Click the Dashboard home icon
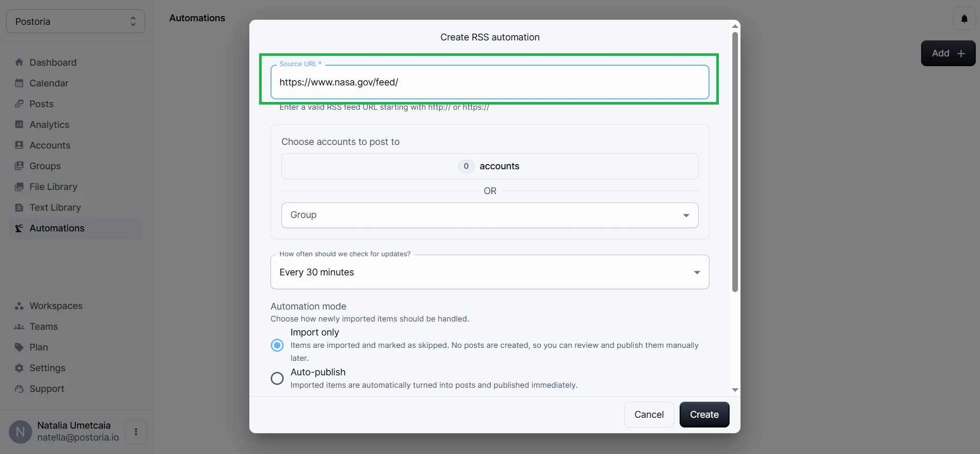The width and height of the screenshot is (980, 454). pos(19,62)
